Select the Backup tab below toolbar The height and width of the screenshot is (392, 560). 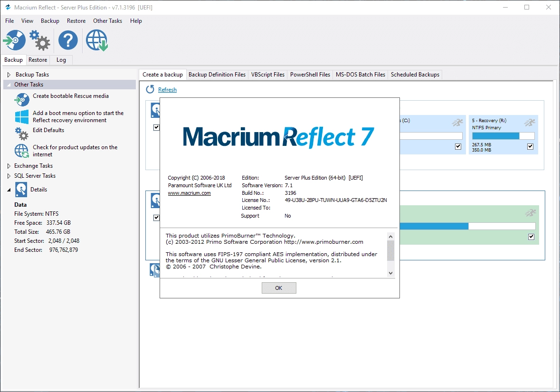pyautogui.click(x=14, y=60)
